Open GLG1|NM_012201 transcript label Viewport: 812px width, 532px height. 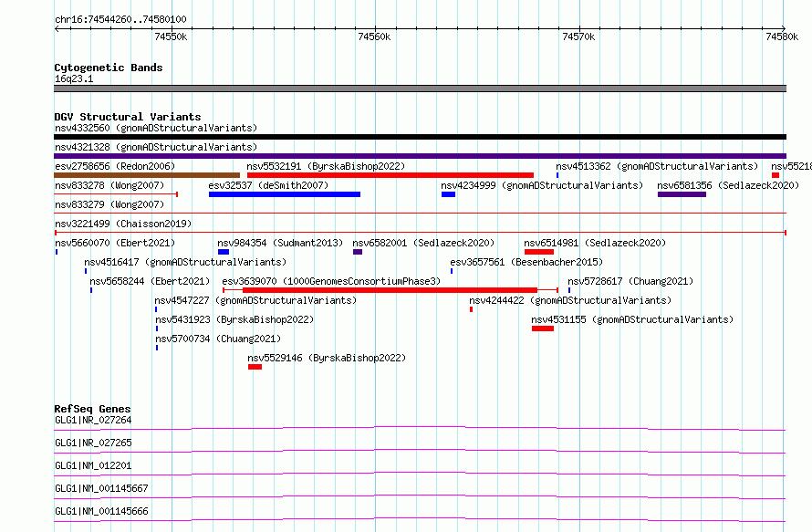click(93, 465)
